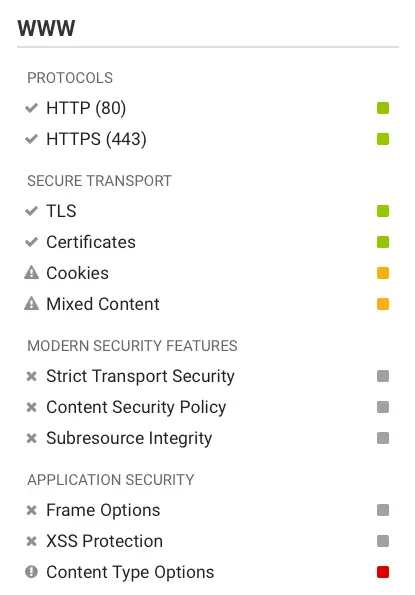Click the exclamation icon next to Content Type Options
Screen dimensions: 415x595
click(x=31, y=572)
